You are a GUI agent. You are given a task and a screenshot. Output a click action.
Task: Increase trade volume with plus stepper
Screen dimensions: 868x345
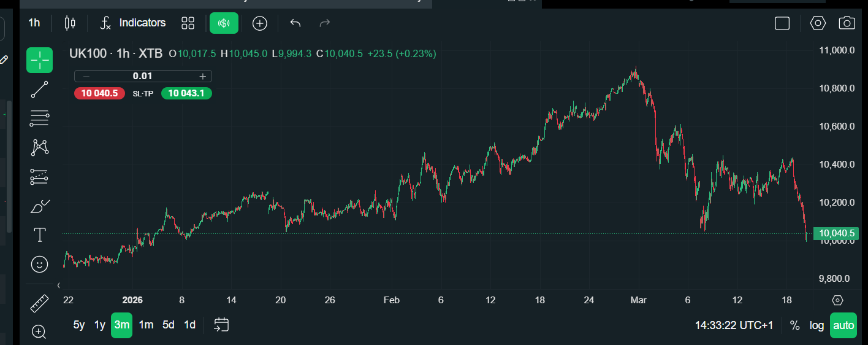click(x=202, y=76)
